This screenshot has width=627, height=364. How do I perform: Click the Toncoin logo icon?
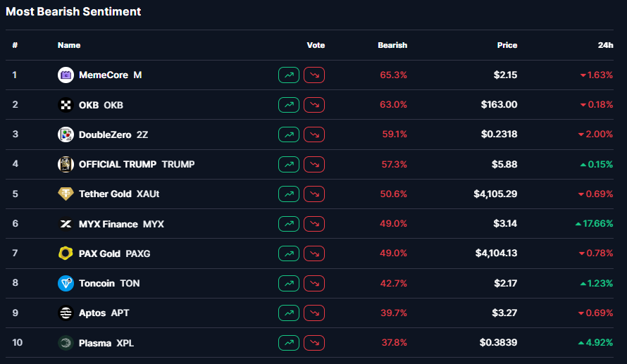66,283
